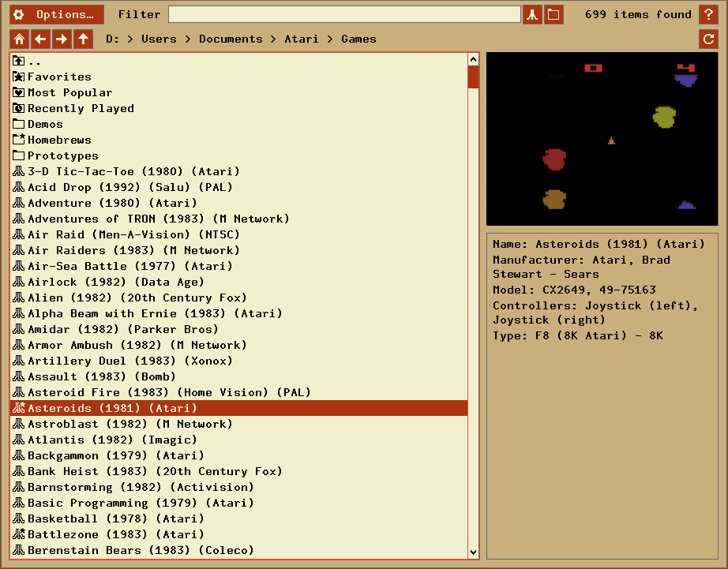Screen dimensions: 728x569
Task: Click the red scrollbar thumb
Action: (x=473, y=77)
